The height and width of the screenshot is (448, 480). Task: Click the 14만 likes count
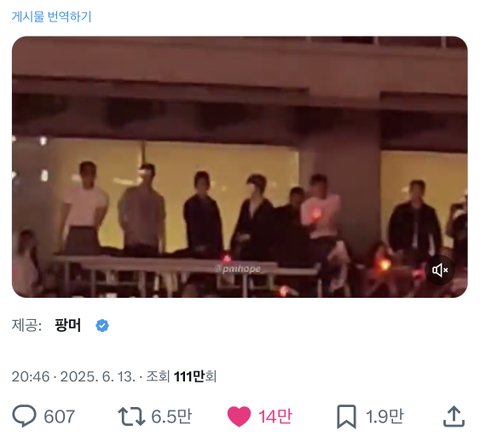pyautogui.click(x=275, y=416)
